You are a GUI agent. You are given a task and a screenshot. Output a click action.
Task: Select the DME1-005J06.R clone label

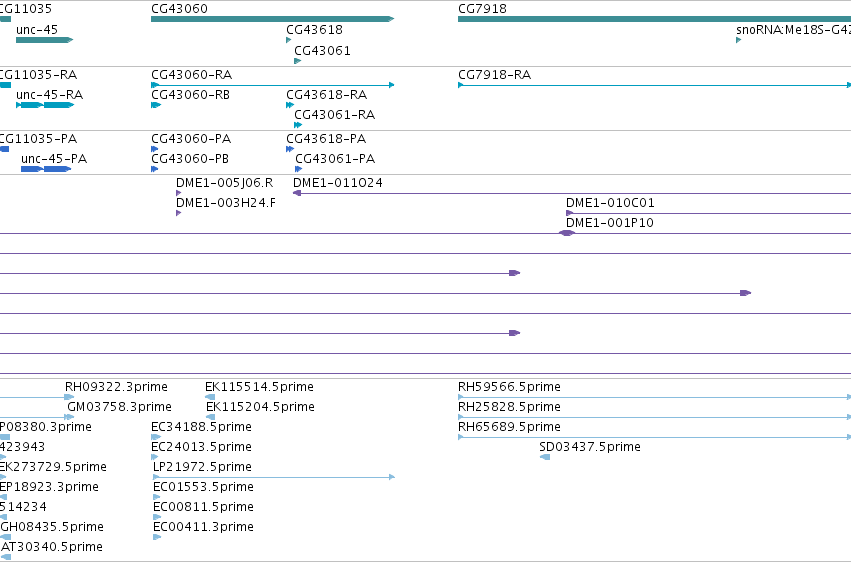tap(225, 183)
